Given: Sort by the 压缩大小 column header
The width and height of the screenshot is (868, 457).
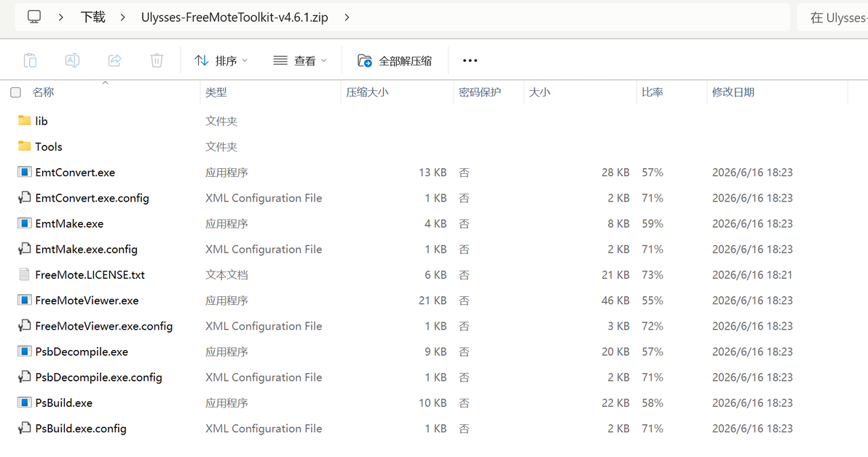Looking at the screenshot, I should click(367, 92).
